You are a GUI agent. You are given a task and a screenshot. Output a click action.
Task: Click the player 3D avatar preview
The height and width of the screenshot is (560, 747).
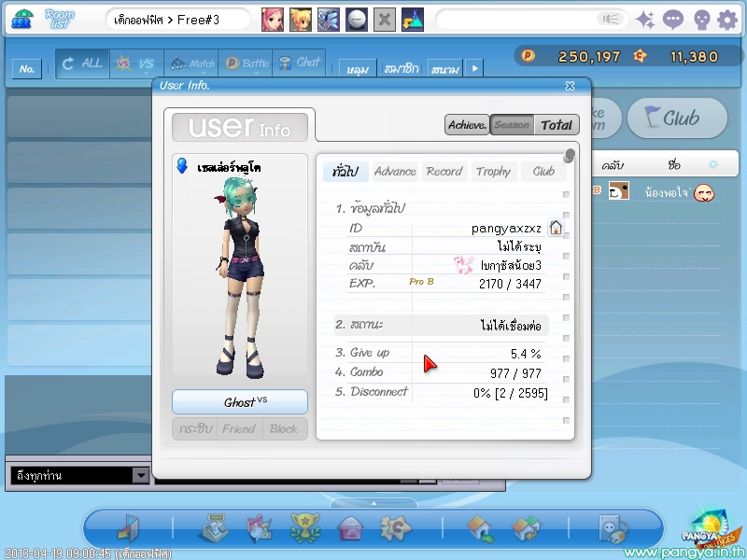point(240,276)
